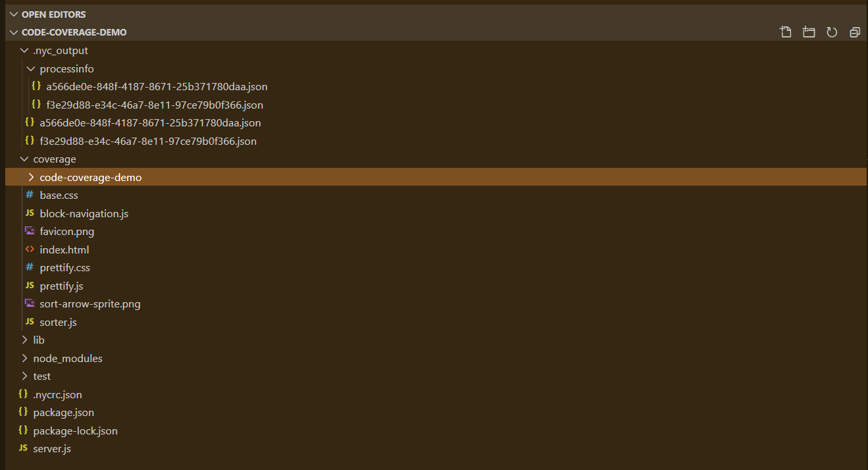This screenshot has height=470, width=868.
Task: Open f3e29d88 json file directly under .nyc_output
Action: click(148, 141)
